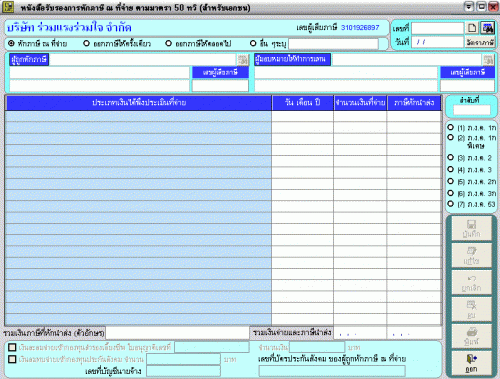This screenshot has width=500, height=379.
Task: Click the ประเภทเงินได้พึงประเมินที่จ่าย column header
Action: point(139,103)
